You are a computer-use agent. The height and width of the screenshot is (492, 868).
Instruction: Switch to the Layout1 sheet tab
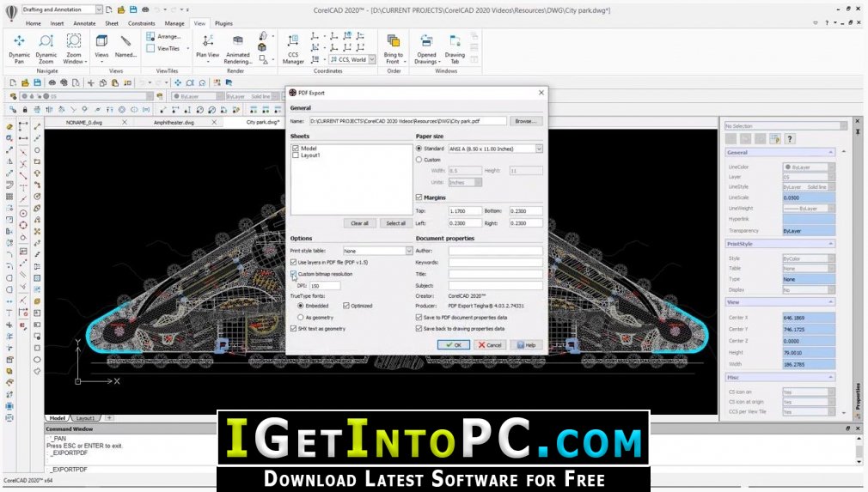point(85,418)
